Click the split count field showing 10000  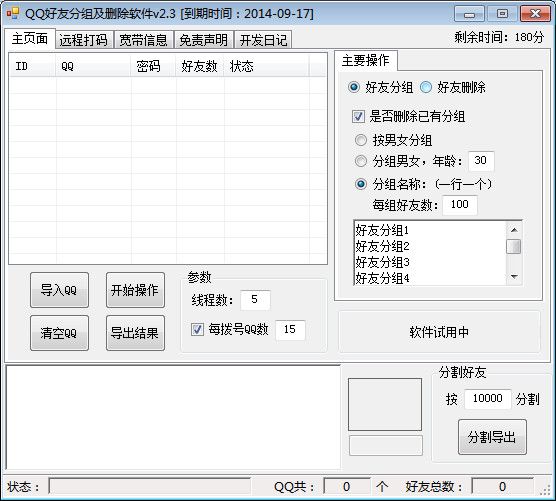488,399
